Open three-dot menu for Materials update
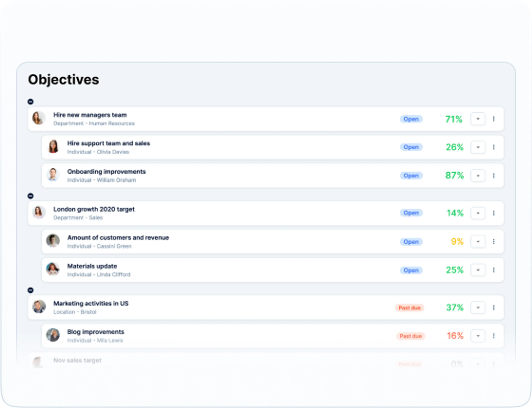The height and width of the screenshot is (408, 532). 494,270
